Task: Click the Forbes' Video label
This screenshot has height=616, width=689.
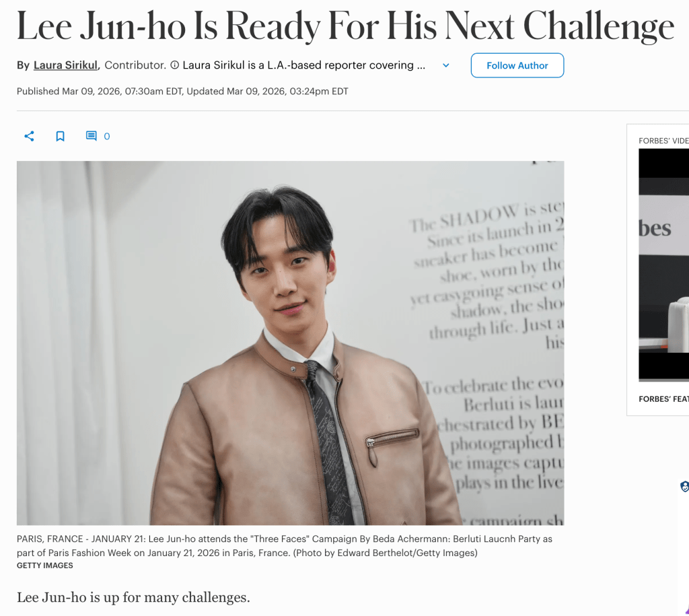Action: 663,141
